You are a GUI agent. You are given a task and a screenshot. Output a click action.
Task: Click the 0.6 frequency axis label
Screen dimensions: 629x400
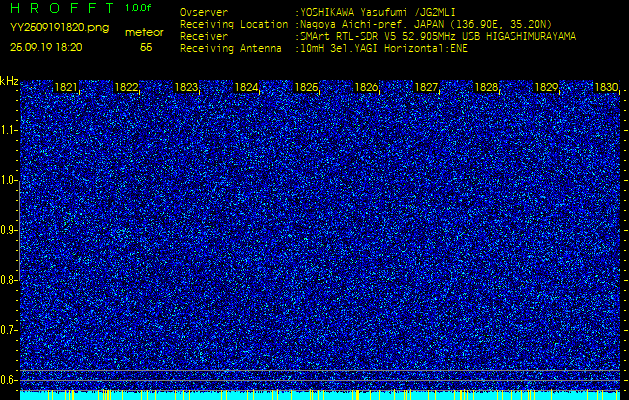coord(9,379)
